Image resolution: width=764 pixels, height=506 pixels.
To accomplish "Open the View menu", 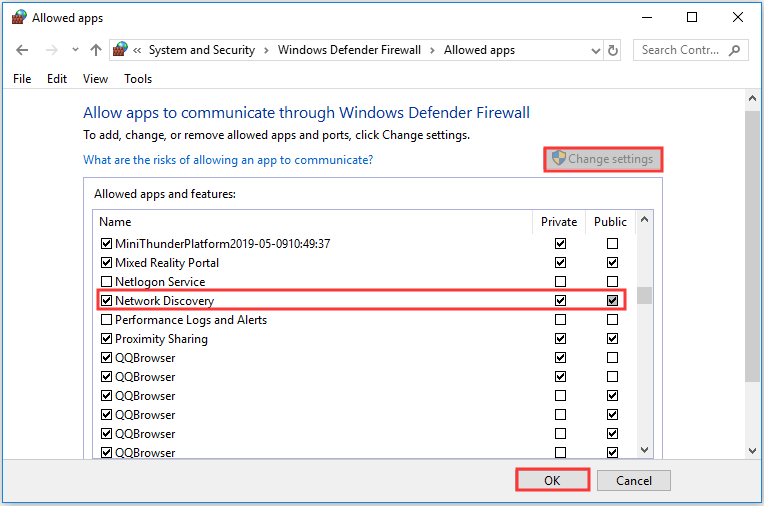I will coord(95,79).
